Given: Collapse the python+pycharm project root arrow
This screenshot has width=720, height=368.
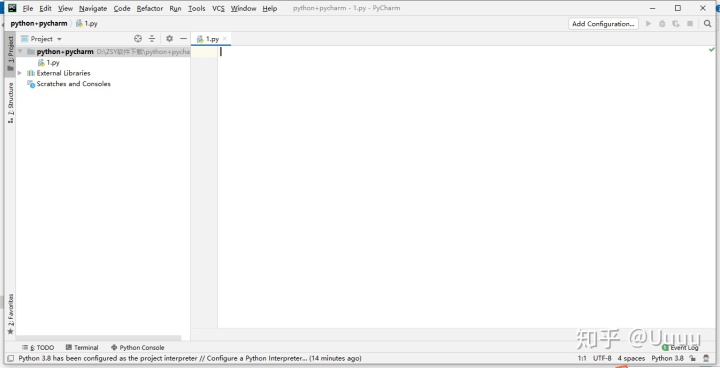Looking at the screenshot, I should pyautogui.click(x=20, y=51).
